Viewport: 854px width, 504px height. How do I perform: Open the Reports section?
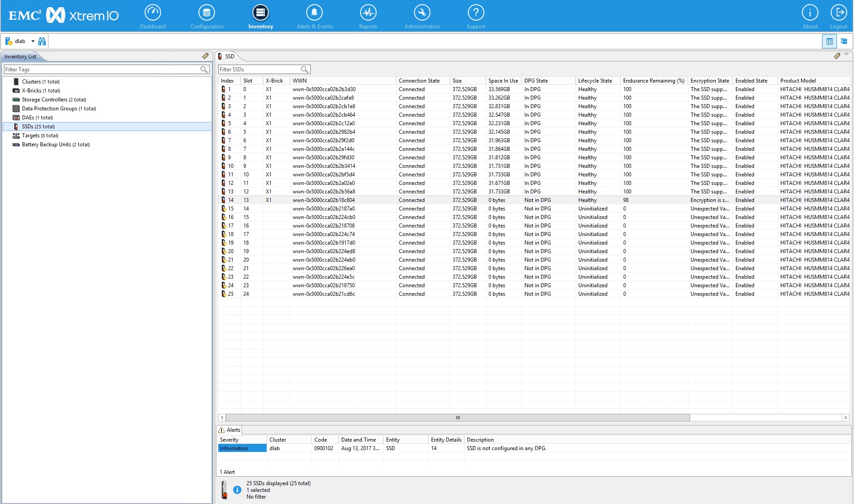click(x=368, y=16)
